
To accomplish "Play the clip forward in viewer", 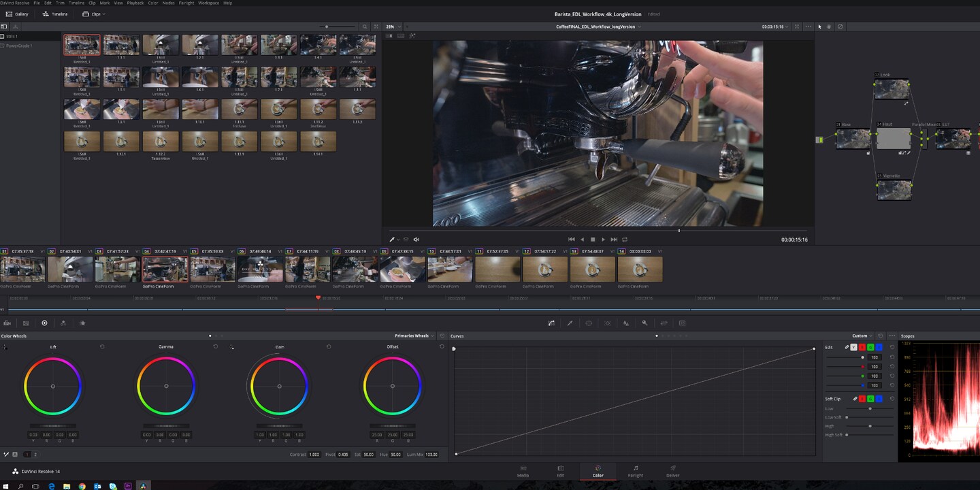I will [x=603, y=240].
